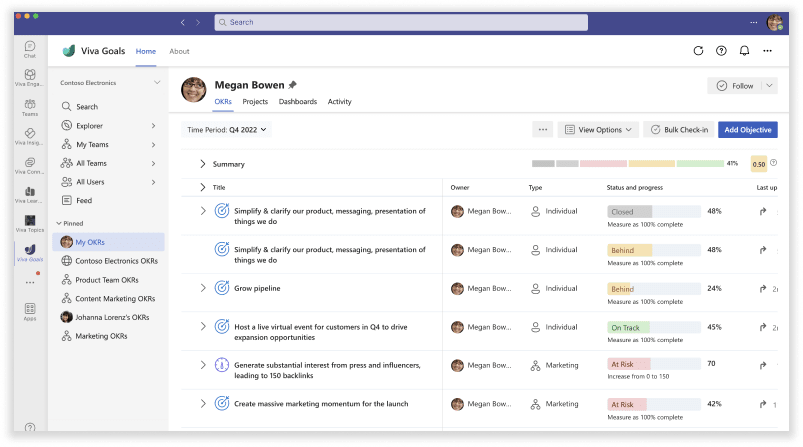This screenshot has height=447, width=803.
Task: Open Viva Goals help question icon
Action: [x=721, y=51]
